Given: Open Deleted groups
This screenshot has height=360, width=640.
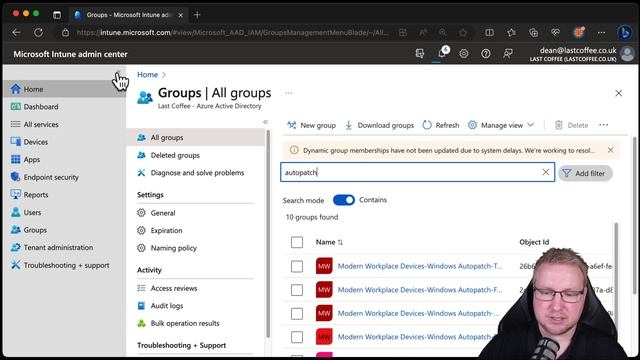Looking at the screenshot, I should (175, 155).
